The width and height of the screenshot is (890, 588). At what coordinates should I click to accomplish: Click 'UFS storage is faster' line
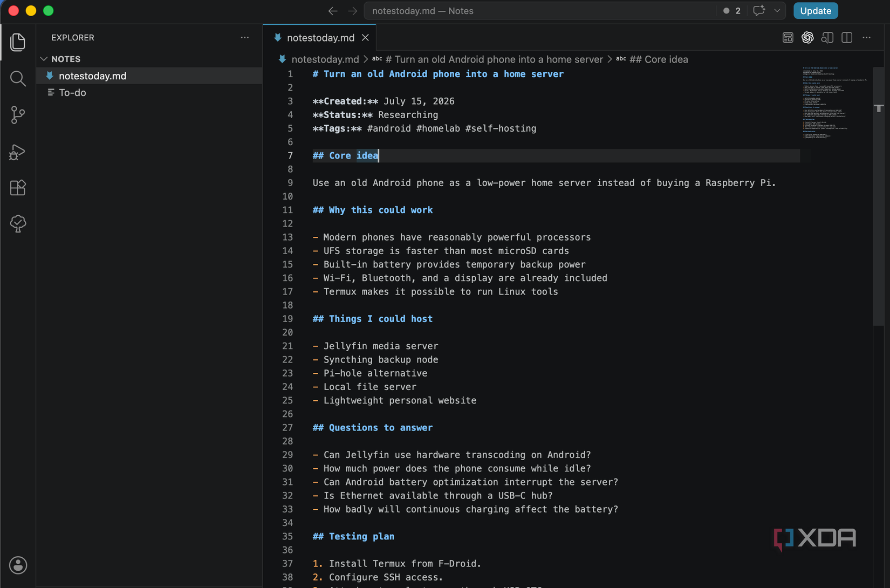click(x=441, y=251)
